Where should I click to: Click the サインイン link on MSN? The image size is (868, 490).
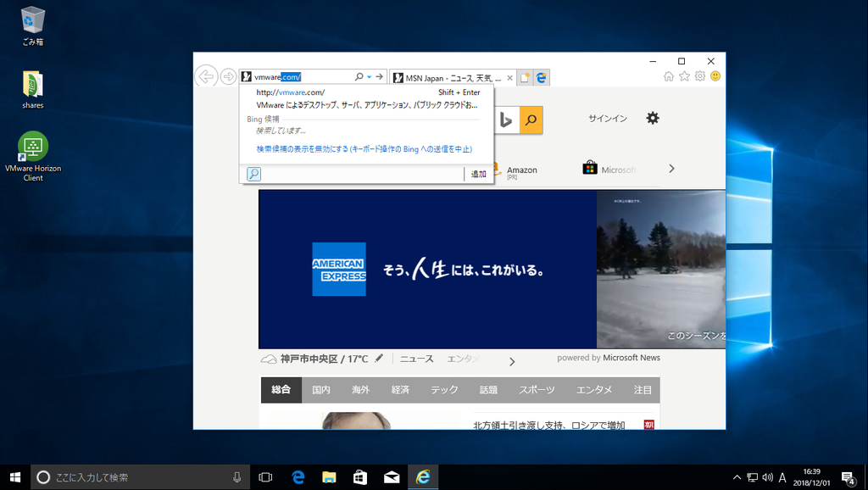pos(607,119)
